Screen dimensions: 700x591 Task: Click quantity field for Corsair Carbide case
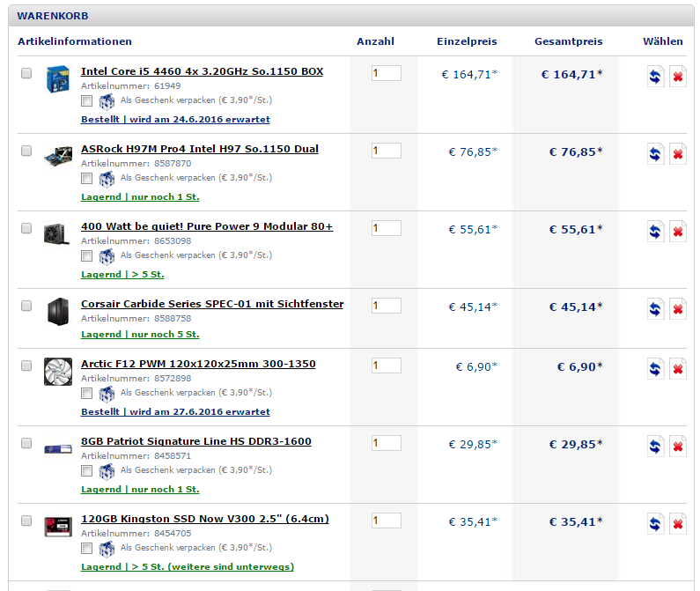pyautogui.click(x=387, y=306)
